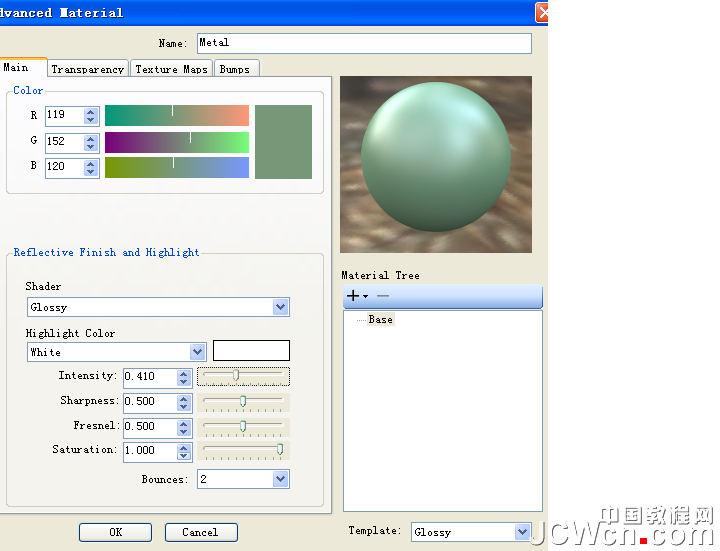Remove layer with the minus icon

[382, 296]
